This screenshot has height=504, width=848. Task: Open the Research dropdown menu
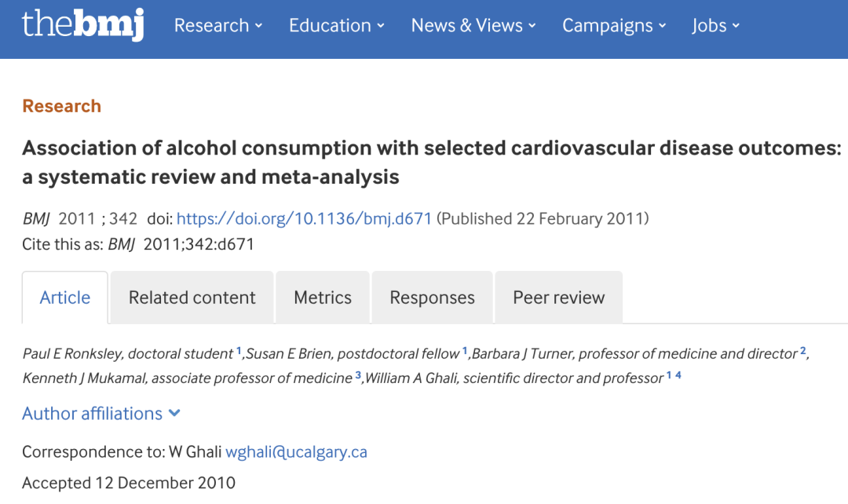[218, 26]
